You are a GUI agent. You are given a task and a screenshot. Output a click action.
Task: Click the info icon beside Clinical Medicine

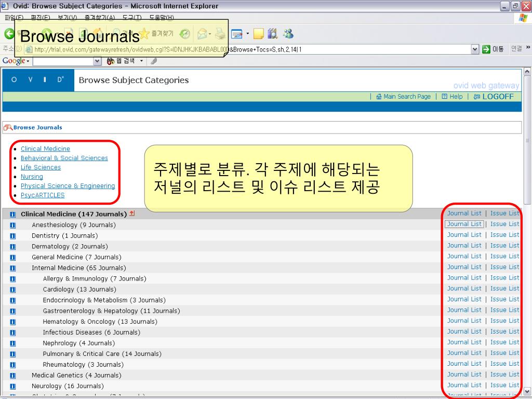click(x=13, y=215)
